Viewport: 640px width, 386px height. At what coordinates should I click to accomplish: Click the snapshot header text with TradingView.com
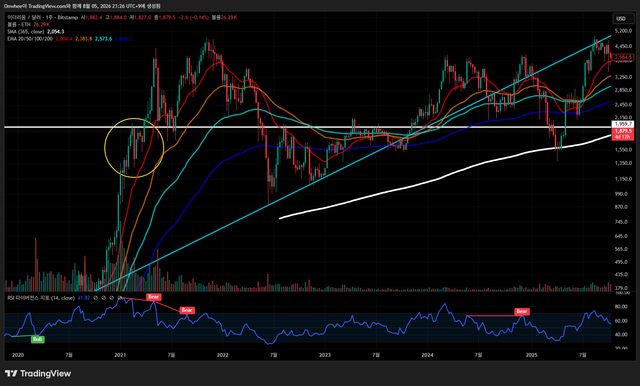click(x=82, y=6)
